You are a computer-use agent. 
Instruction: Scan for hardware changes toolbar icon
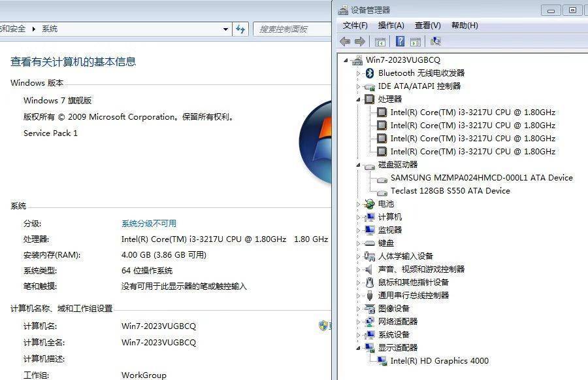pyautogui.click(x=435, y=41)
